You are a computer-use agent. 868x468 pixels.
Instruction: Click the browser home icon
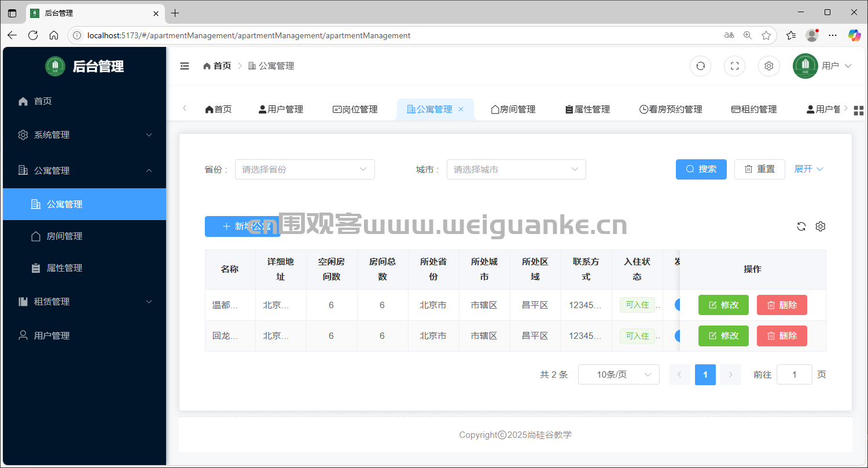[x=54, y=35]
